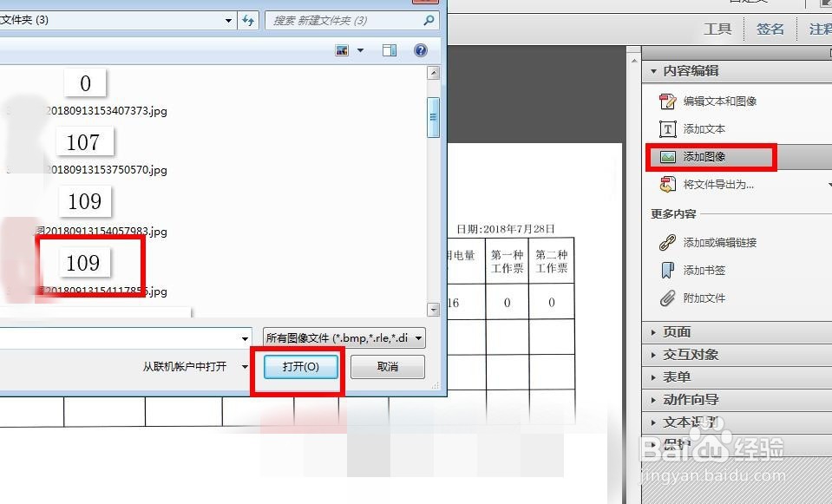The width and height of the screenshot is (832, 504).
Task: Expand the 页面 panel section
Action: point(653,332)
